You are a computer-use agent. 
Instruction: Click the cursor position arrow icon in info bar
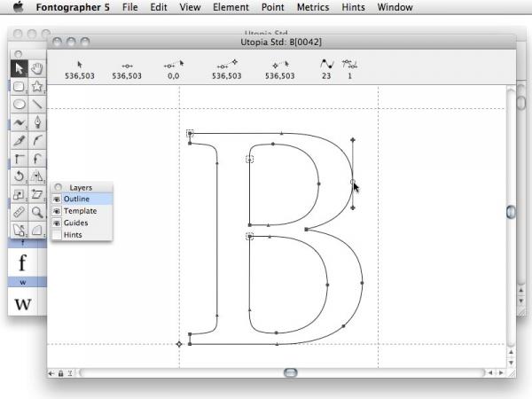pos(80,65)
